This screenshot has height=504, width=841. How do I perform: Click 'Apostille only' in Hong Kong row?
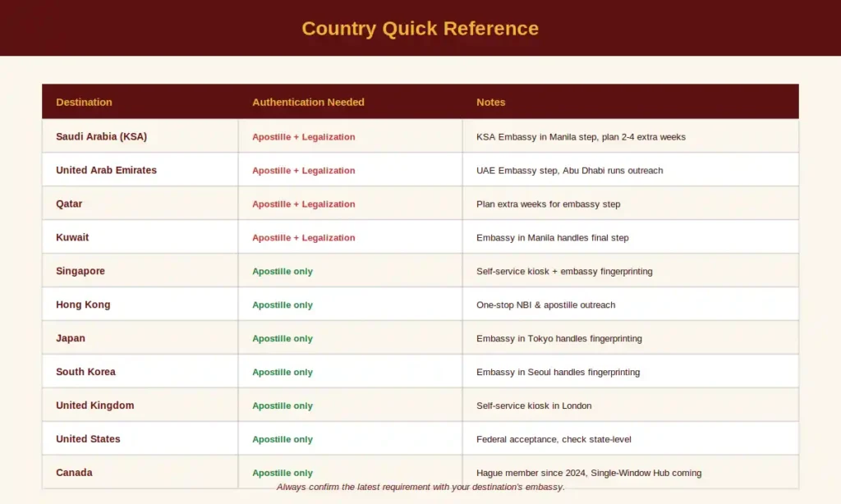point(283,305)
